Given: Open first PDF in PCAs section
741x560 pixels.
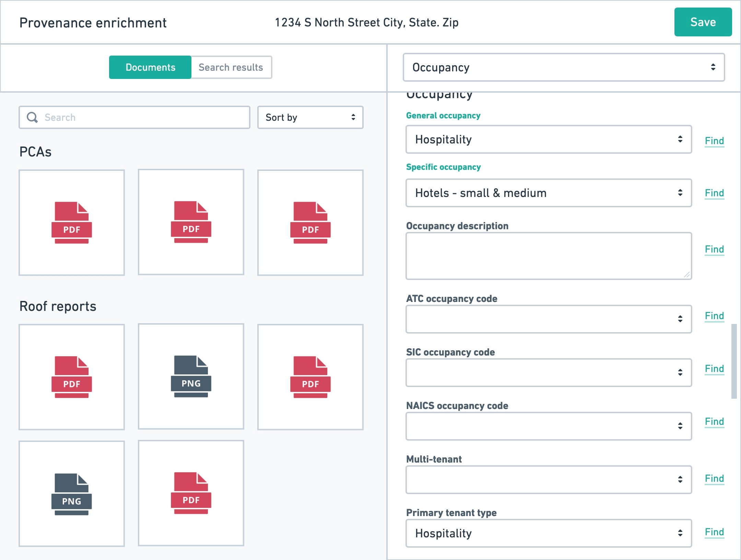Looking at the screenshot, I should point(72,222).
